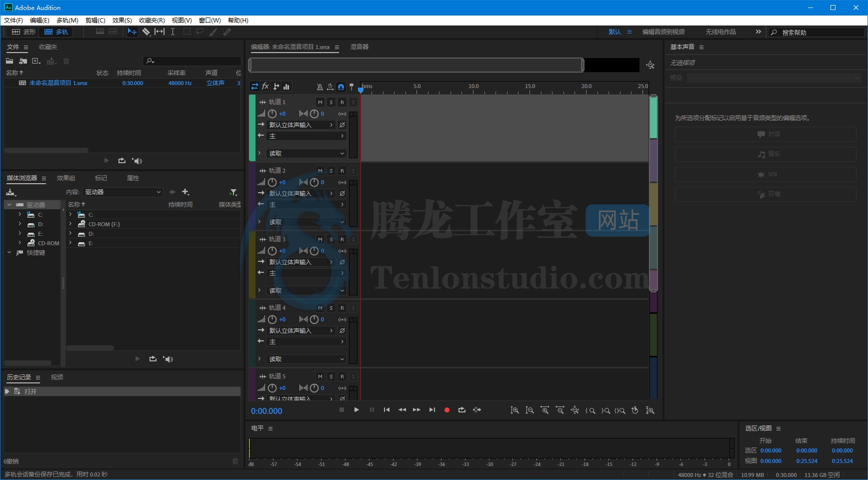Viewport: 868px width, 480px height.
Task: Switch to 多轨 multitrack view
Action: [56, 32]
